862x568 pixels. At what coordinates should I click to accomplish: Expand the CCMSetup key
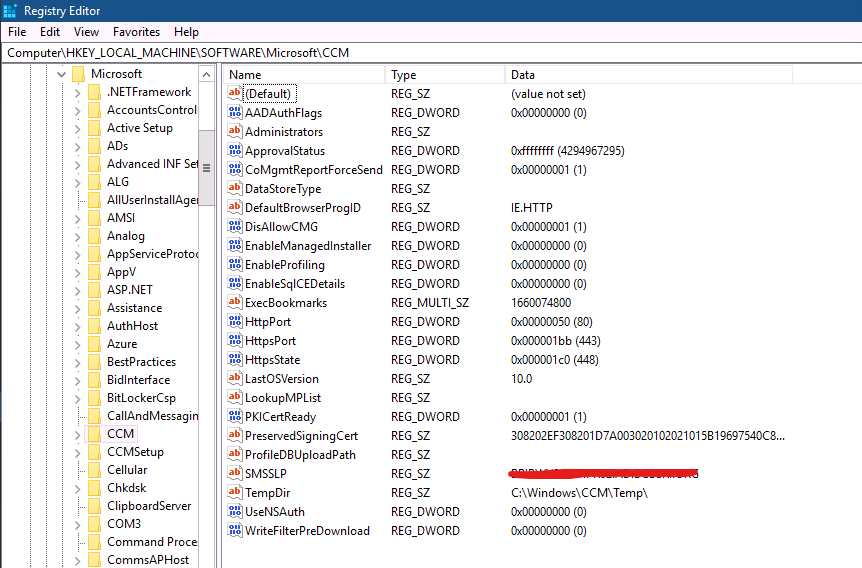78,453
